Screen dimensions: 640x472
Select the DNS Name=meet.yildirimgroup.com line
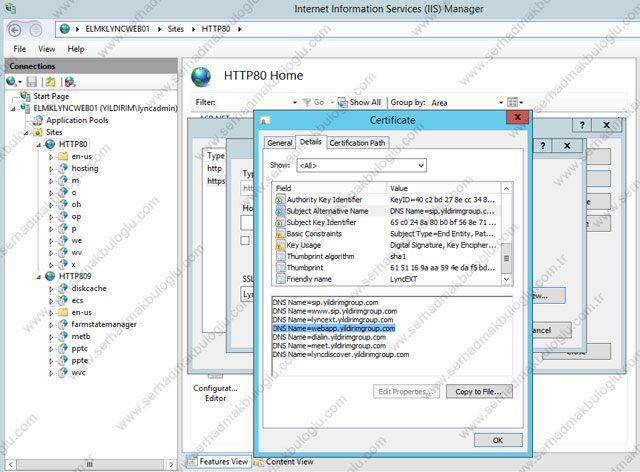329,346
